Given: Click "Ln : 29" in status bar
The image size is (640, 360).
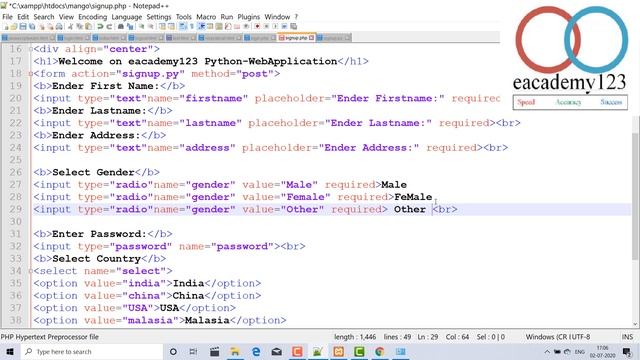Looking at the screenshot, I should coord(427,337).
